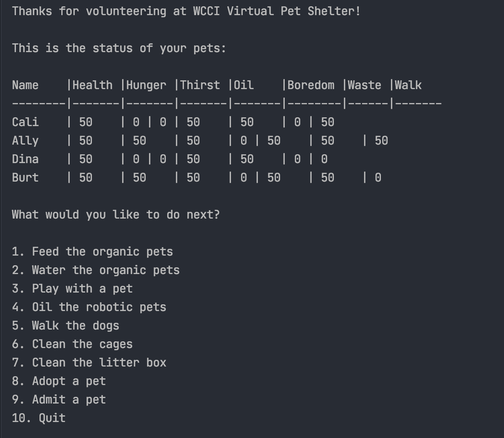This screenshot has height=438, width=504.
Task: Click the "Water the organic pets" line
Action: (96, 270)
